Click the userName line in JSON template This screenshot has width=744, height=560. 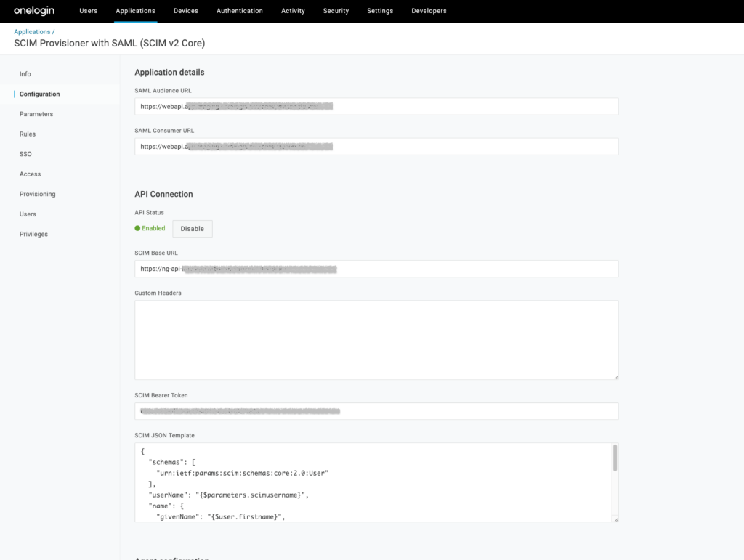coord(229,495)
